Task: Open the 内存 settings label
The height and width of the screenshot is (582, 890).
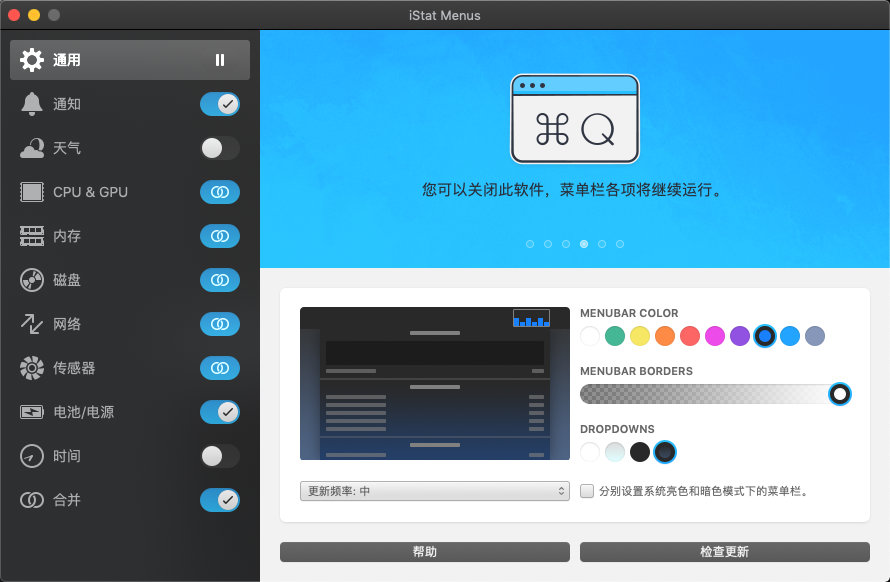Action: 67,236
